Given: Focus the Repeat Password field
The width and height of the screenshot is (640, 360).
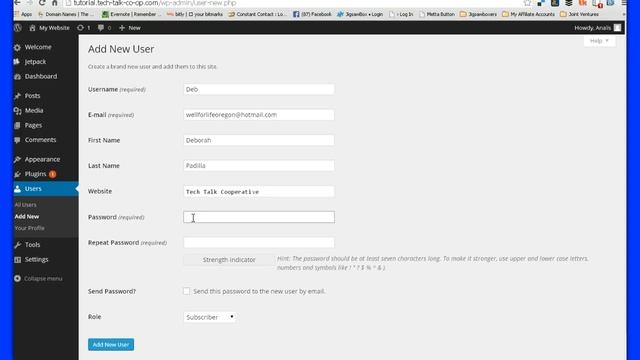Looking at the screenshot, I should [259, 242].
